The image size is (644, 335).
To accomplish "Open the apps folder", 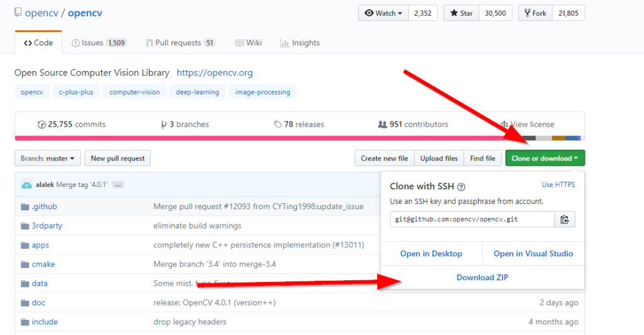I will click(40, 245).
